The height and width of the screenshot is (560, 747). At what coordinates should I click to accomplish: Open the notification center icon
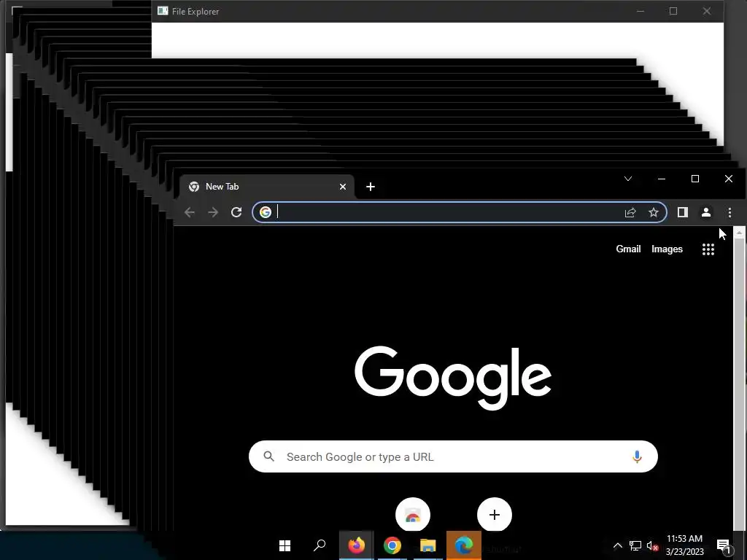click(724, 545)
